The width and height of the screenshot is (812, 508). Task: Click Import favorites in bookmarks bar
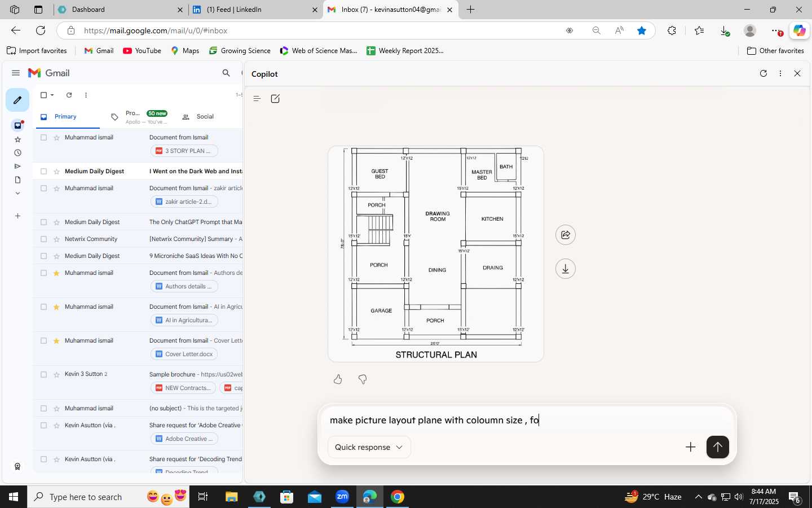37,51
